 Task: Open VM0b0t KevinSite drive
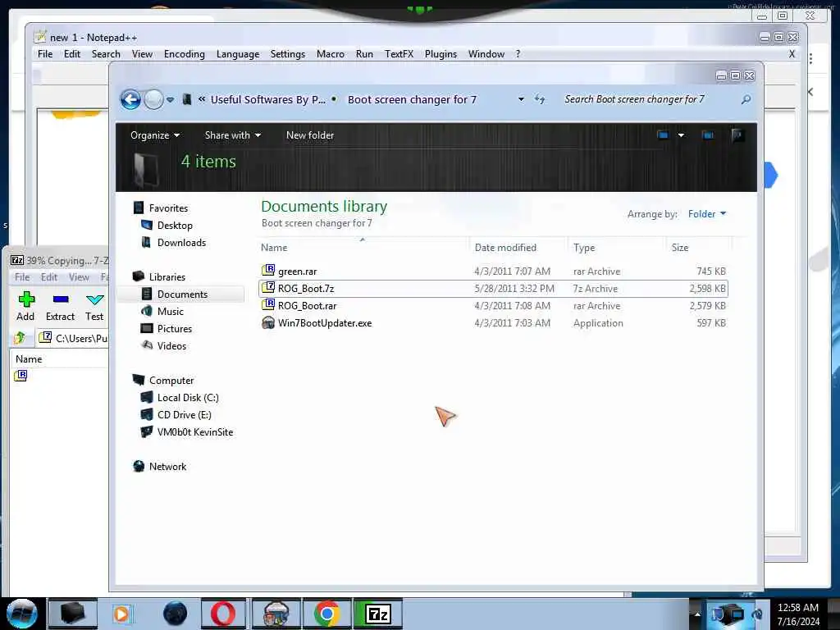[195, 431]
